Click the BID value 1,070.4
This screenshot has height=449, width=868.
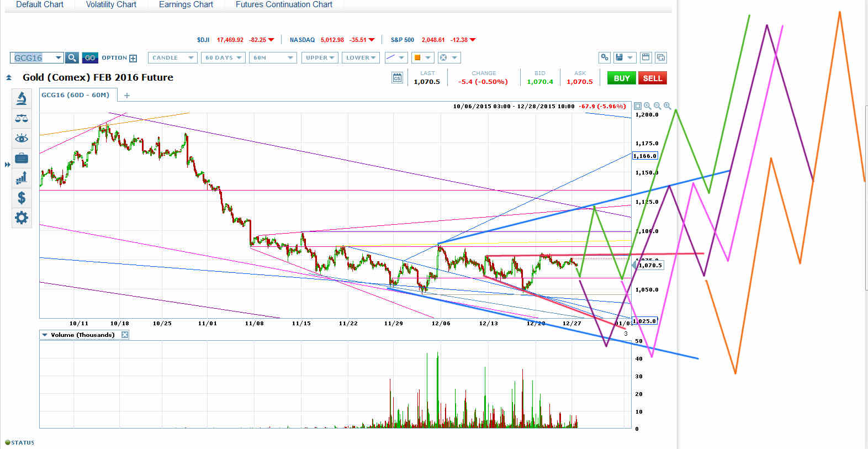[540, 82]
